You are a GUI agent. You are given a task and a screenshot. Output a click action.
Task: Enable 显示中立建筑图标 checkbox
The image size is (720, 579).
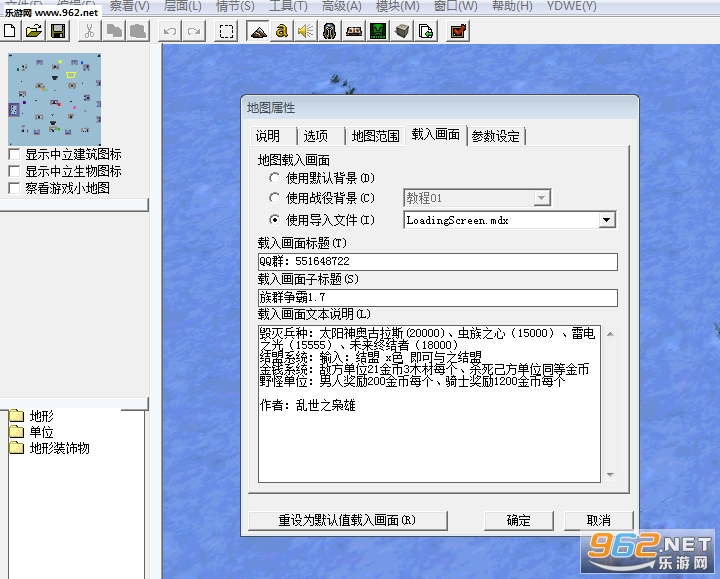[14, 154]
